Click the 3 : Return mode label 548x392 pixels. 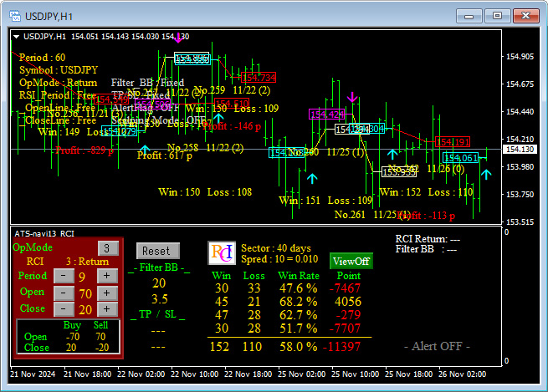pos(87,262)
